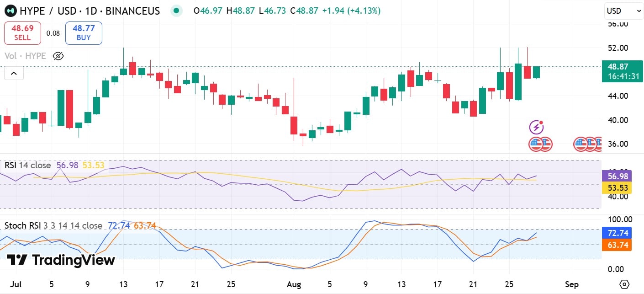This screenshot has width=644, height=294.
Task: Expand the collapsed panel using the chevron button
Action: point(14,73)
